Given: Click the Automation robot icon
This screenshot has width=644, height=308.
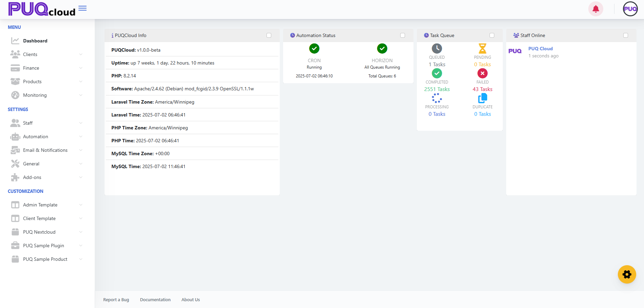Looking at the screenshot, I should (x=15, y=137).
